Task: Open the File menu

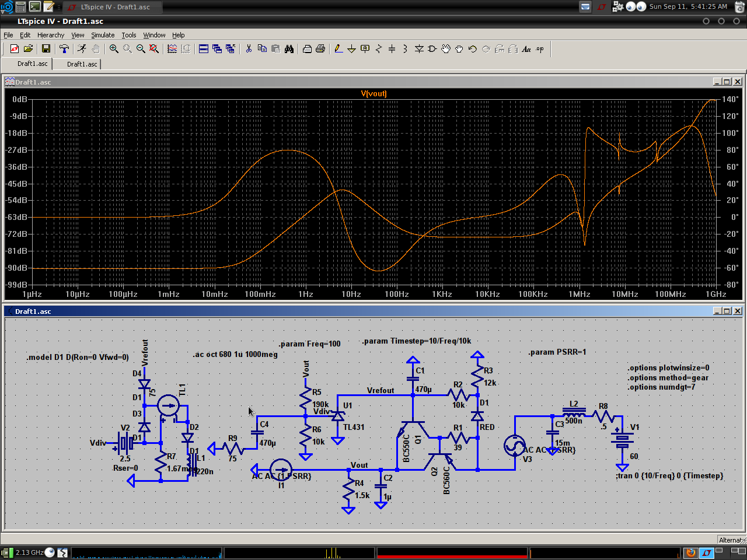Action: coord(8,35)
